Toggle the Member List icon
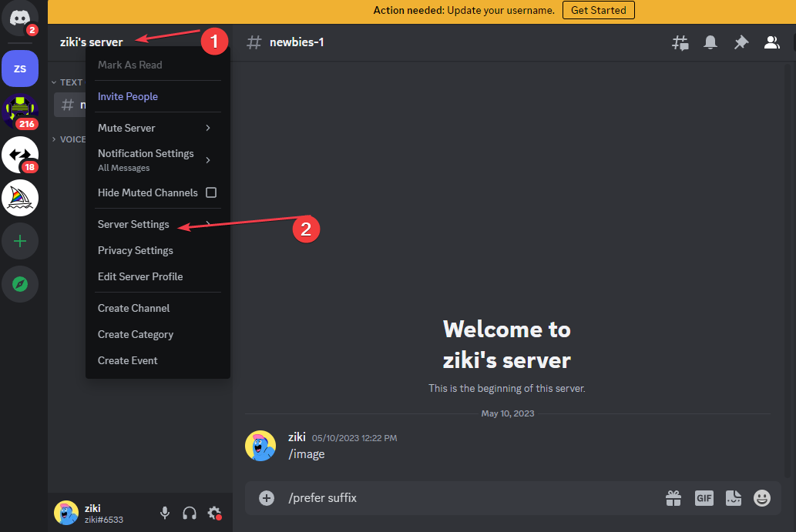Screen dimensions: 796x532 point(771,42)
